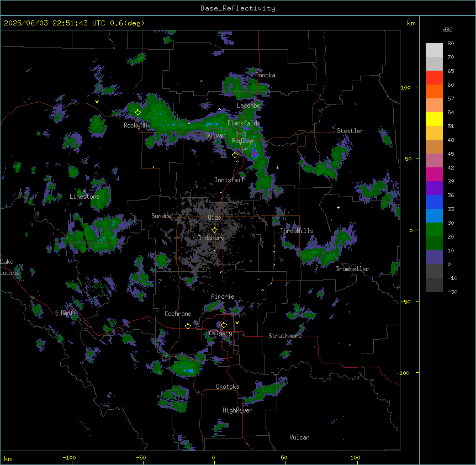Click the Drumheller city label
The height and width of the screenshot is (465, 476).
coord(352,269)
